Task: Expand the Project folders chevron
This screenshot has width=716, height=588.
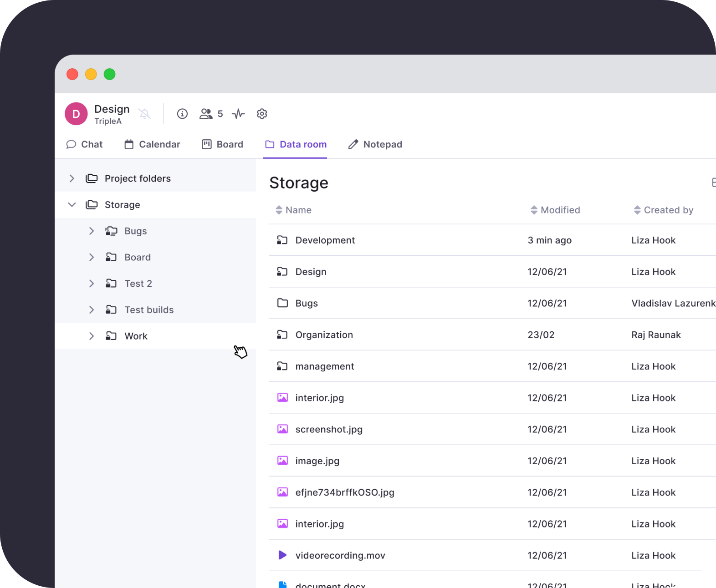Action: 72,178
